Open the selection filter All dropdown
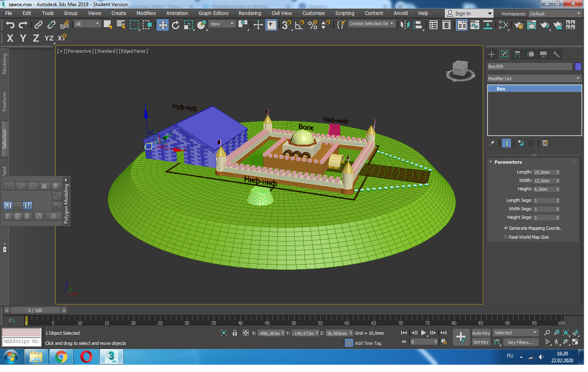The image size is (588, 372). 87,23
